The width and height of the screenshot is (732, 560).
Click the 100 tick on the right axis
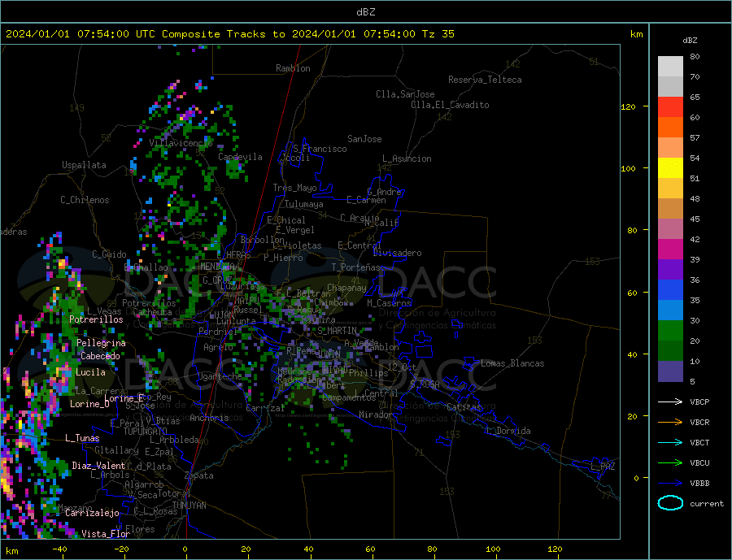click(628, 168)
